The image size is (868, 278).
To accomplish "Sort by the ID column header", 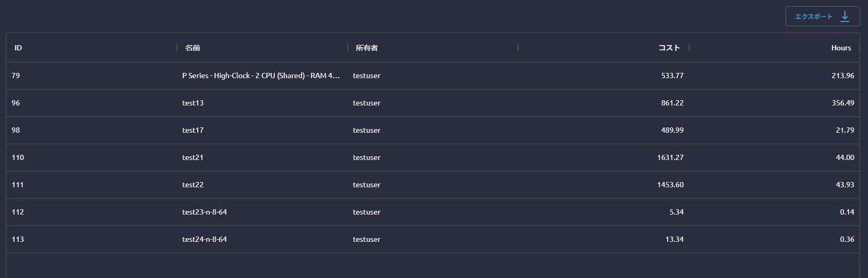I will [18, 48].
